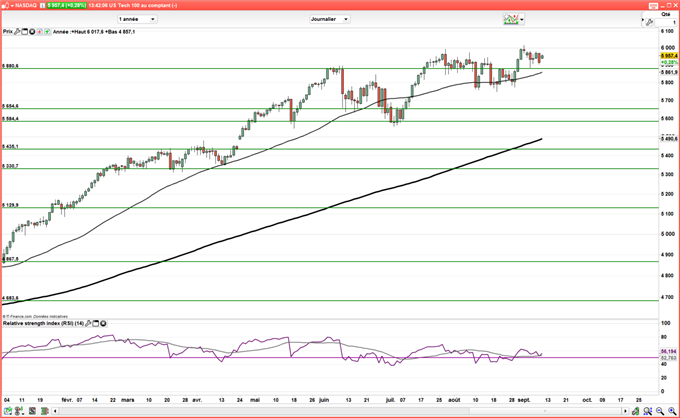Click the first bottom-left chart tool icon

[x=8, y=411]
